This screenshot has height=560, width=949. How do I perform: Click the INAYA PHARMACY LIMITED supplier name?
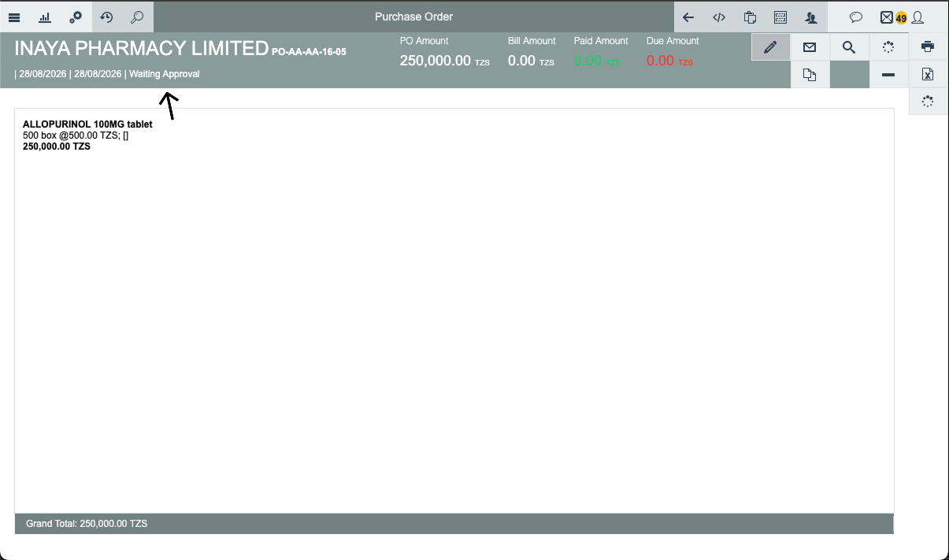pyautogui.click(x=142, y=48)
